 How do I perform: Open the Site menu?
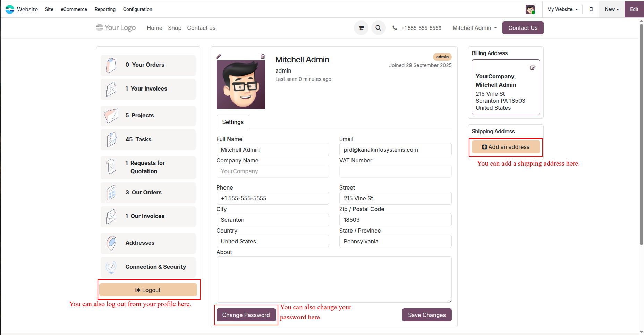point(49,9)
